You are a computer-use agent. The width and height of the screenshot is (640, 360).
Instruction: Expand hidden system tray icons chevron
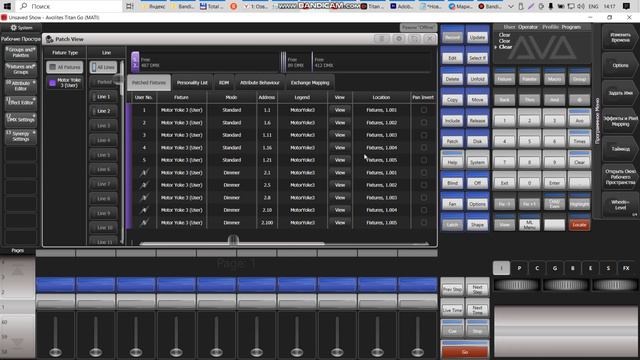[511, 6]
